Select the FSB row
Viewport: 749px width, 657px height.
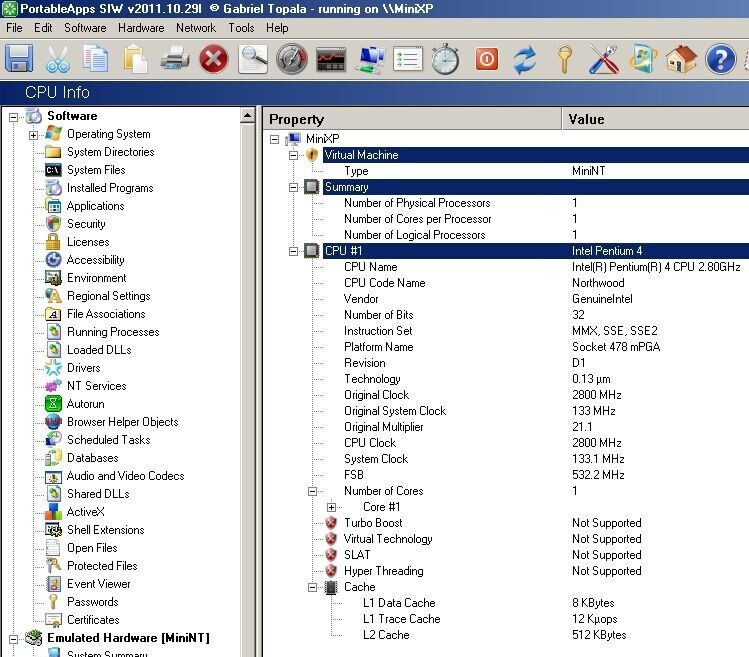pos(536,475)
